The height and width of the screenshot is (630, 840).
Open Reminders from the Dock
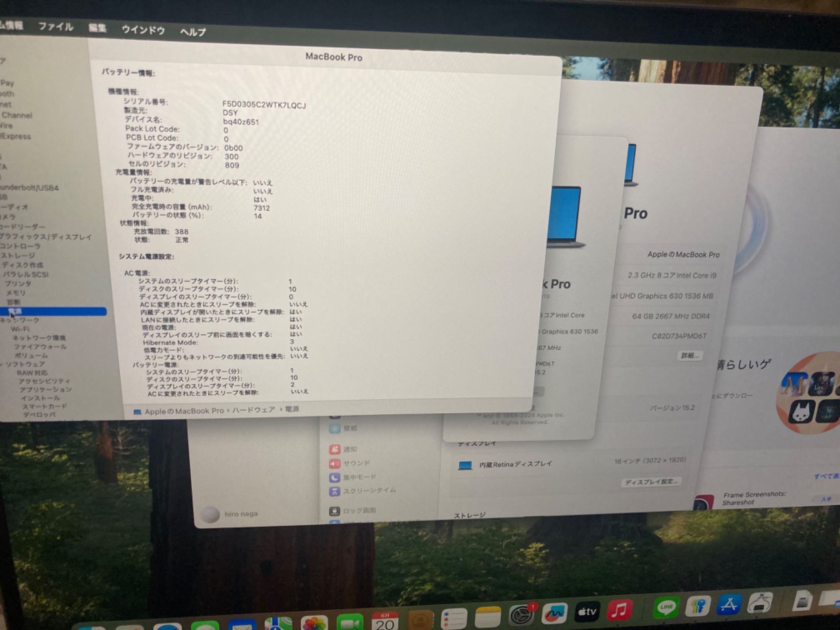(x=454, y=619)
